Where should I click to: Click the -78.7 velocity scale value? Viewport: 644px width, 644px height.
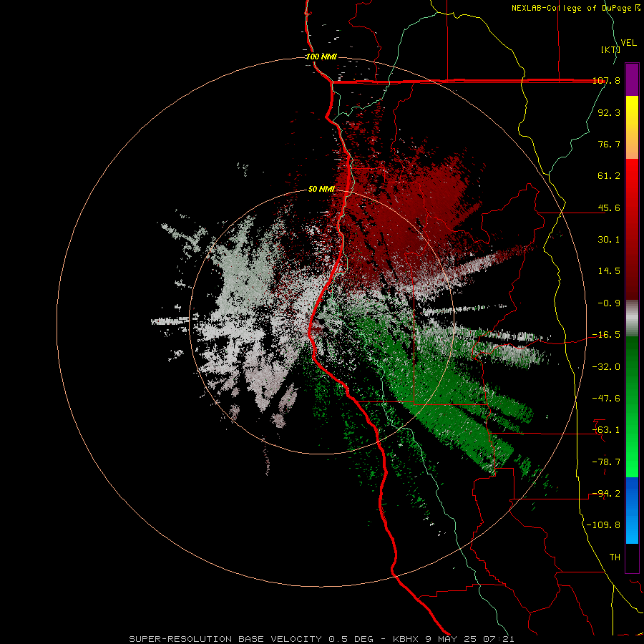point(606,462)
